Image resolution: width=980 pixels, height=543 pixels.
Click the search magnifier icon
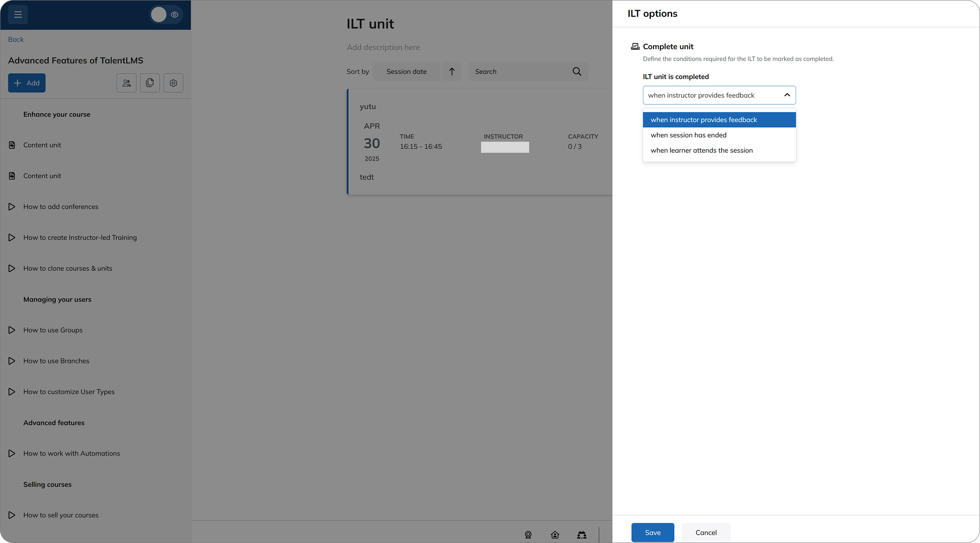[577, 71]
